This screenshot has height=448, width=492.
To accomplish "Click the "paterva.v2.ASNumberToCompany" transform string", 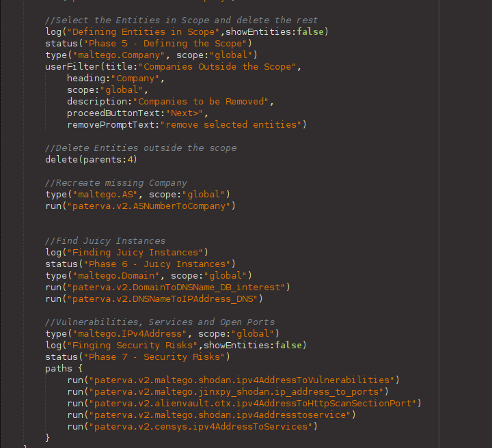I will tap(149, 206).
